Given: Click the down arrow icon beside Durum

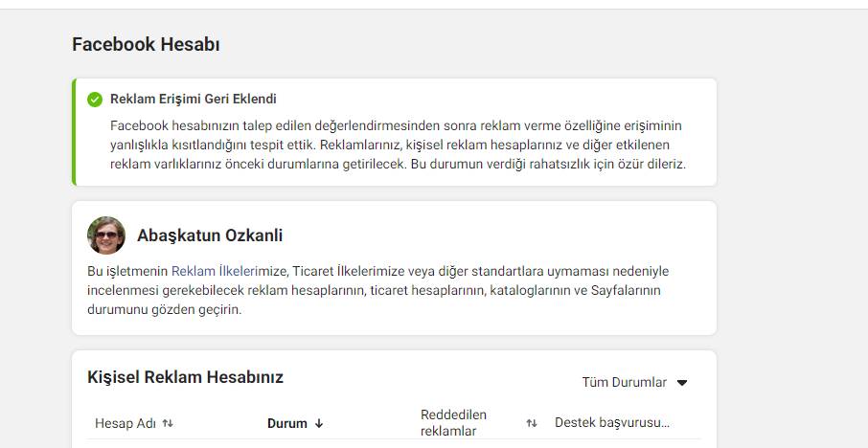Looking at the screenshot, I should 319,424.
